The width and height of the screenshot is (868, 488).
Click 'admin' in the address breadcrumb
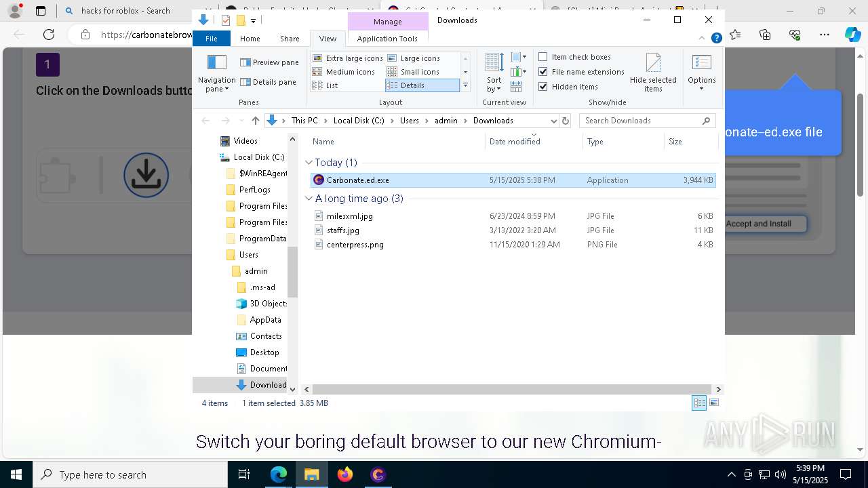(x=446, y=121)
